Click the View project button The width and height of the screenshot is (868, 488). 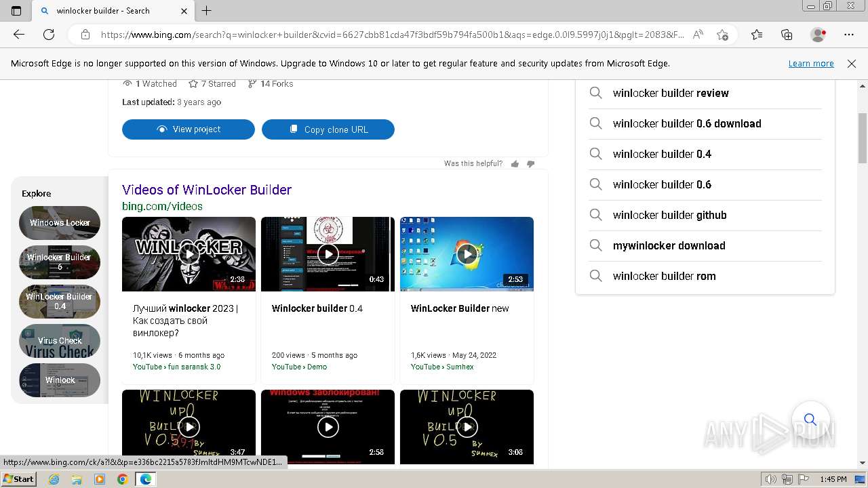[x=189, y=129]
